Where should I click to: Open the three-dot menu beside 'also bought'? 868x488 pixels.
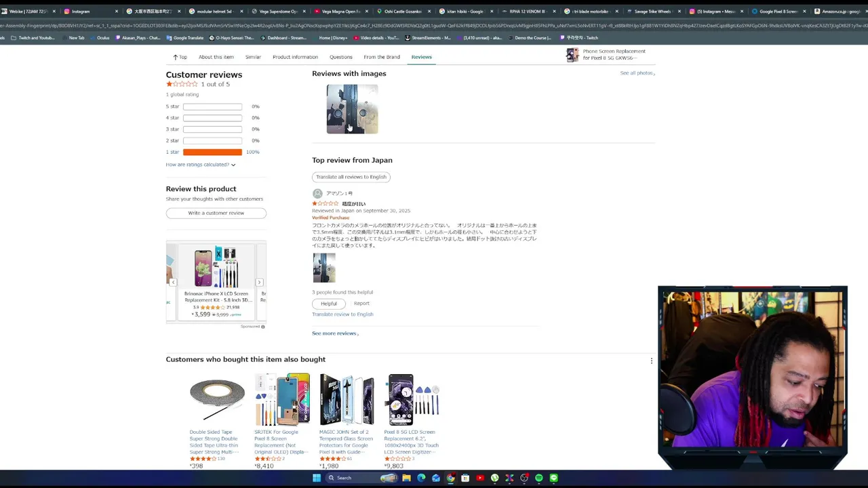coord(652,361)
